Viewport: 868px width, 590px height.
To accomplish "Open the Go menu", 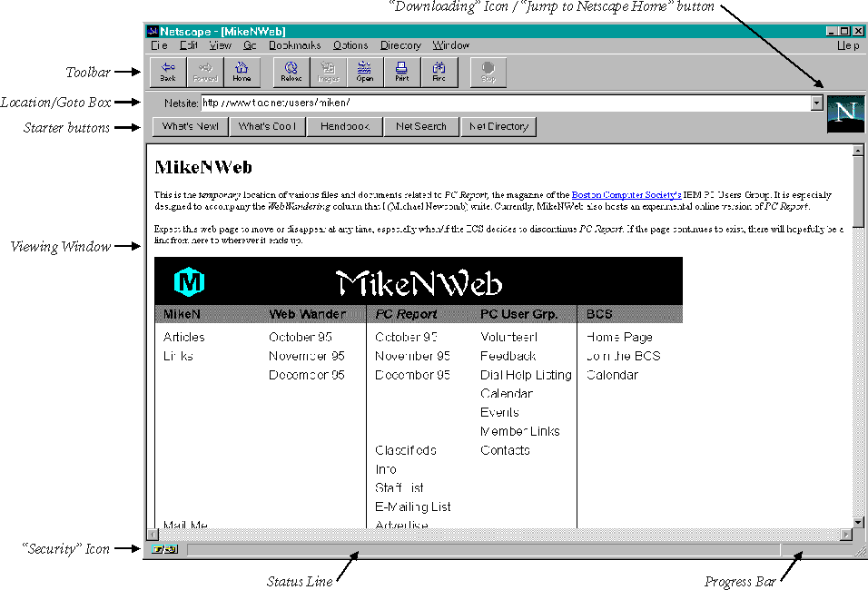I will (250, 45).
